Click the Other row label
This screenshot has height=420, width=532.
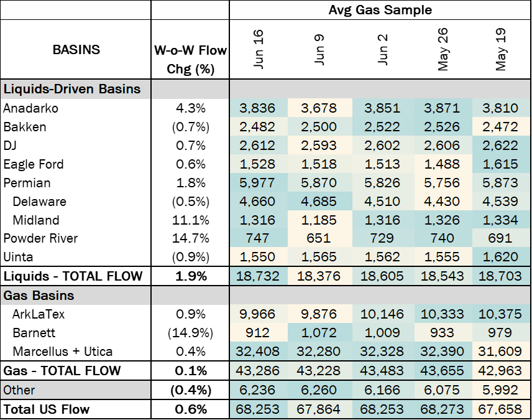19,390
